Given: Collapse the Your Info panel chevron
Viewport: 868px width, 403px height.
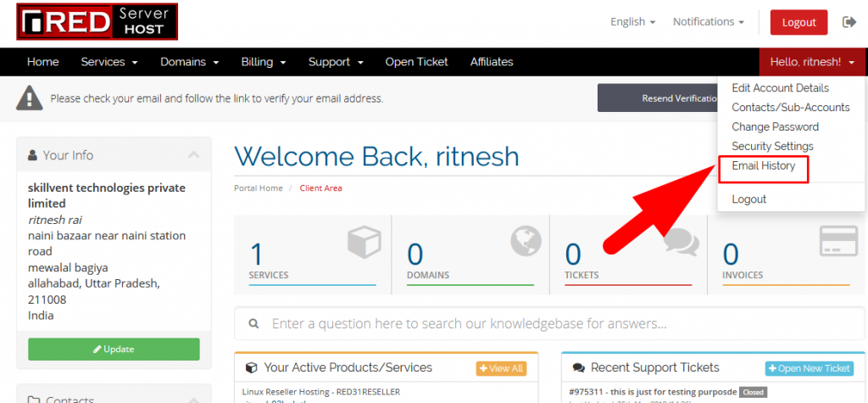Looking at the screenshot, I should (x=194, y=155).
